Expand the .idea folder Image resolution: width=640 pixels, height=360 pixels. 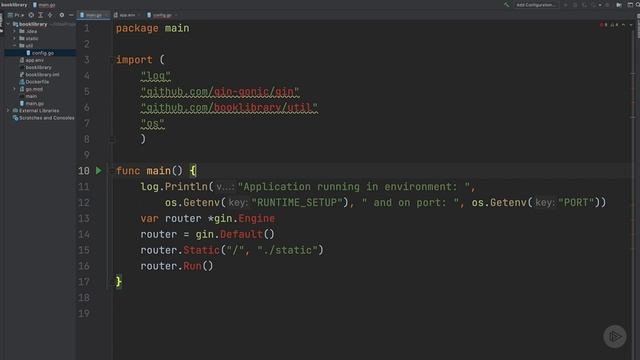click(x=15, y=31)
